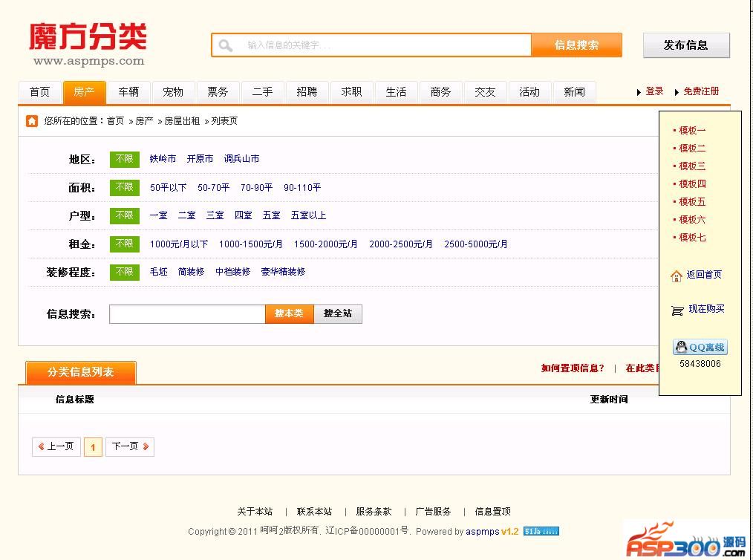
Task: Click the orange home icon in breadcrumb
Action: (32, 120)
